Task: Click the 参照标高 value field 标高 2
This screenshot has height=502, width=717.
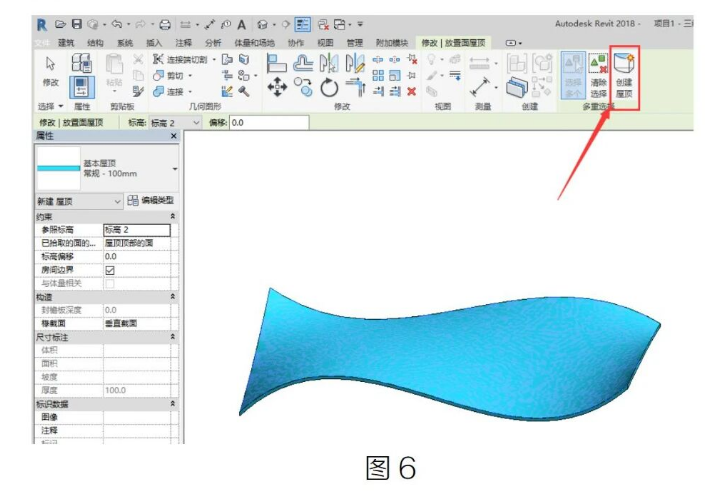Action: click(x=137, y=230)
